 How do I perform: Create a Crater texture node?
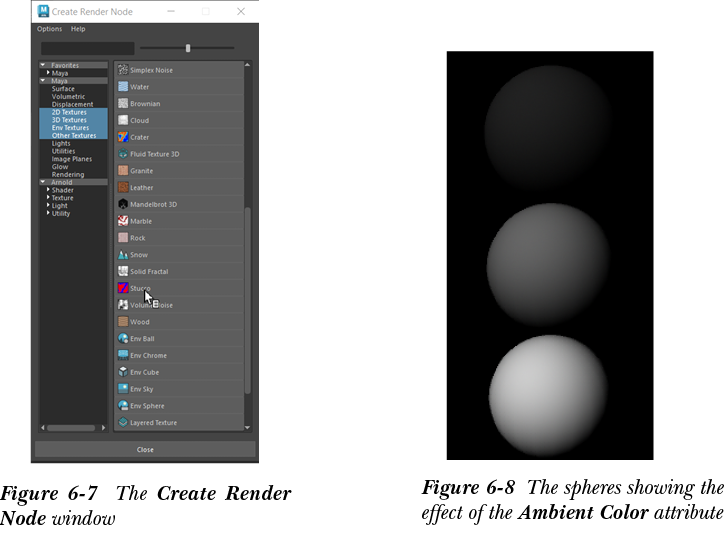[x=139, y=137]
